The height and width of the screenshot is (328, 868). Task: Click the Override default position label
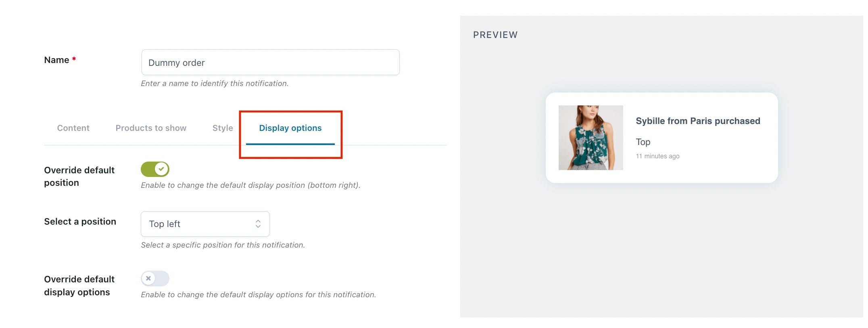(79, 176)
